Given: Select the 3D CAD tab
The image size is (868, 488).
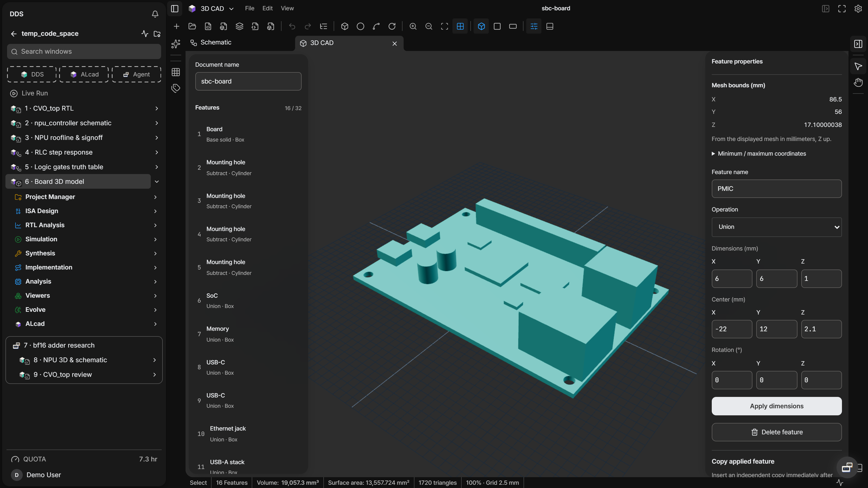Looking at the screenshot, I should pyautogui.click(x=349, y=43).
